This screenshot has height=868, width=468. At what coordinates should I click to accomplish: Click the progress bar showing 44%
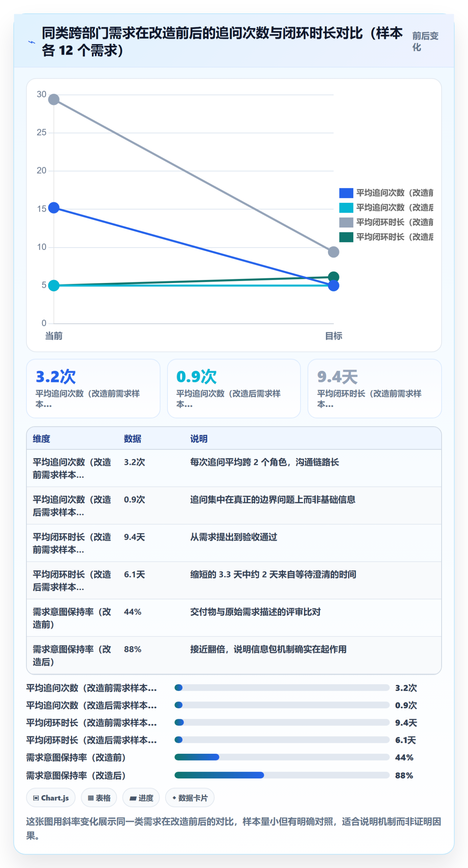(x=282, y=757)
